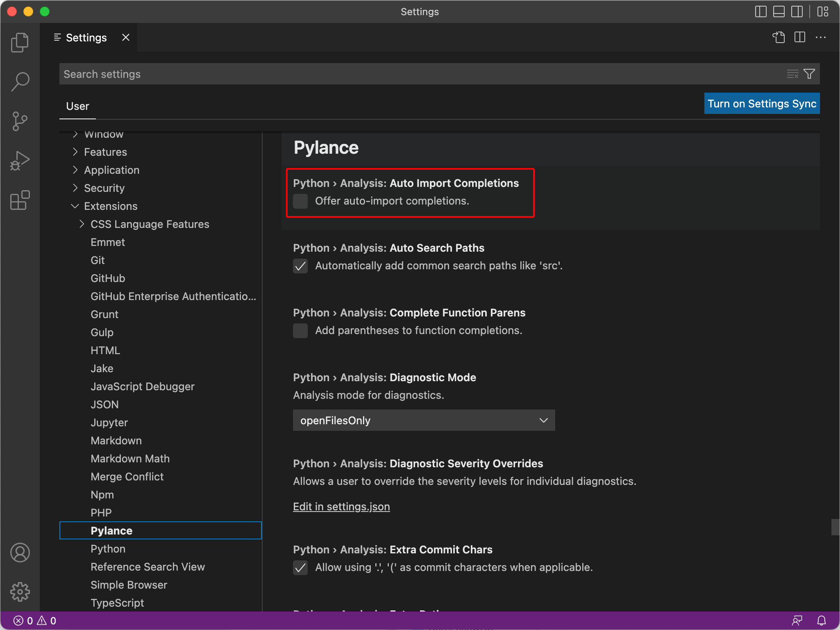
Task: Open the Source Control view
Action: pyautogui.click(x=20, y=121)
